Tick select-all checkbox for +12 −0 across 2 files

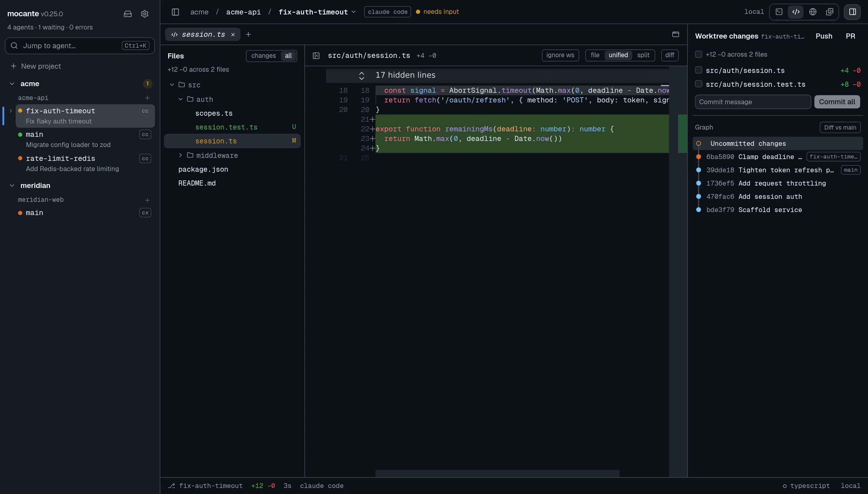click(x=699, y=54)
